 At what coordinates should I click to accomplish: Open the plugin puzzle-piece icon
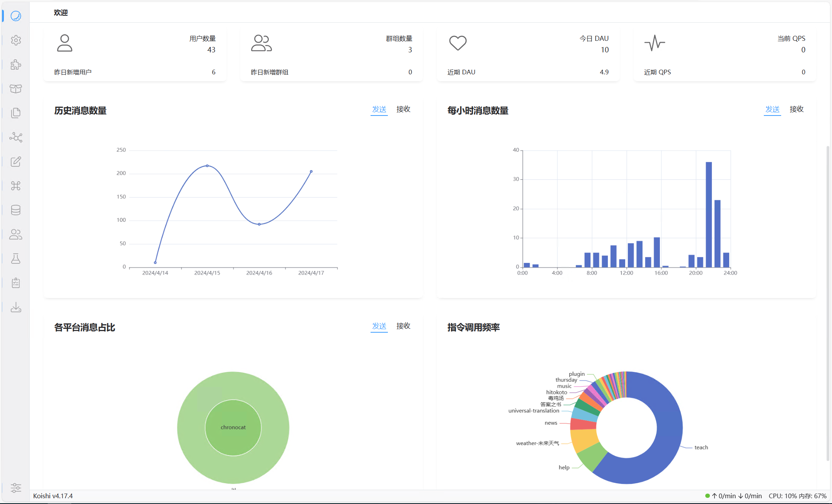(x=16, y=64)
